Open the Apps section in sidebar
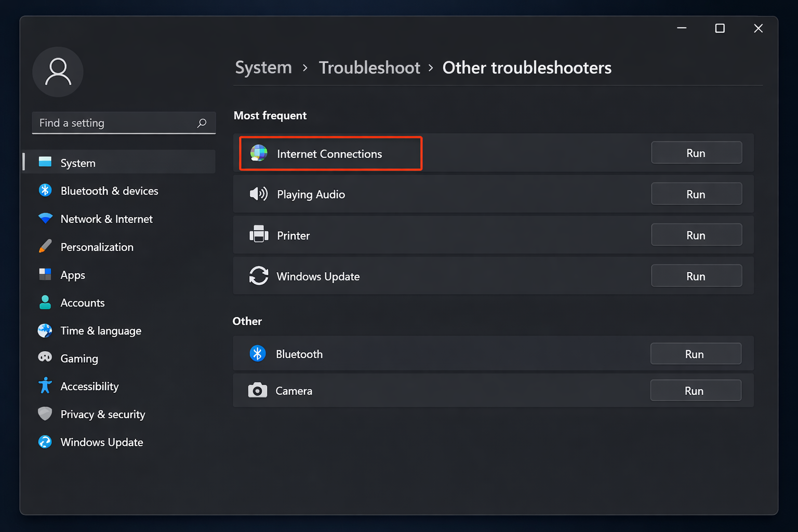The image size is (798, 532). point(73,274)
